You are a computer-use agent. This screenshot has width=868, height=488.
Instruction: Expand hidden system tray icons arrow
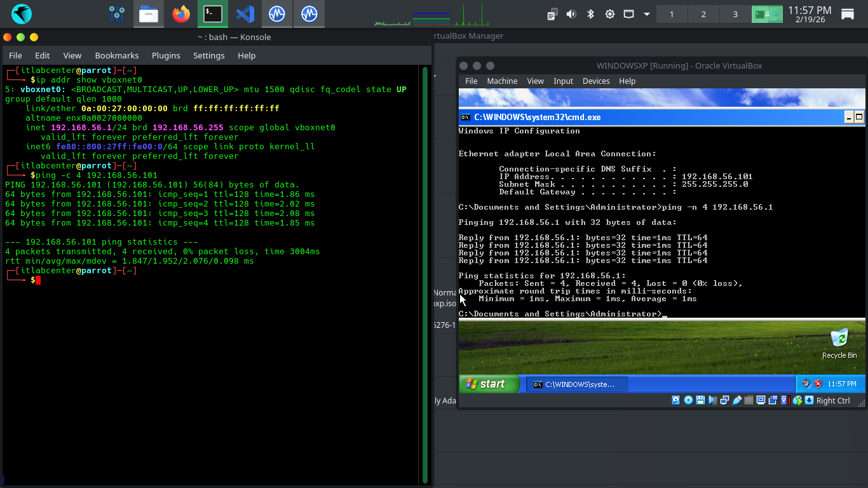(647, 14)
